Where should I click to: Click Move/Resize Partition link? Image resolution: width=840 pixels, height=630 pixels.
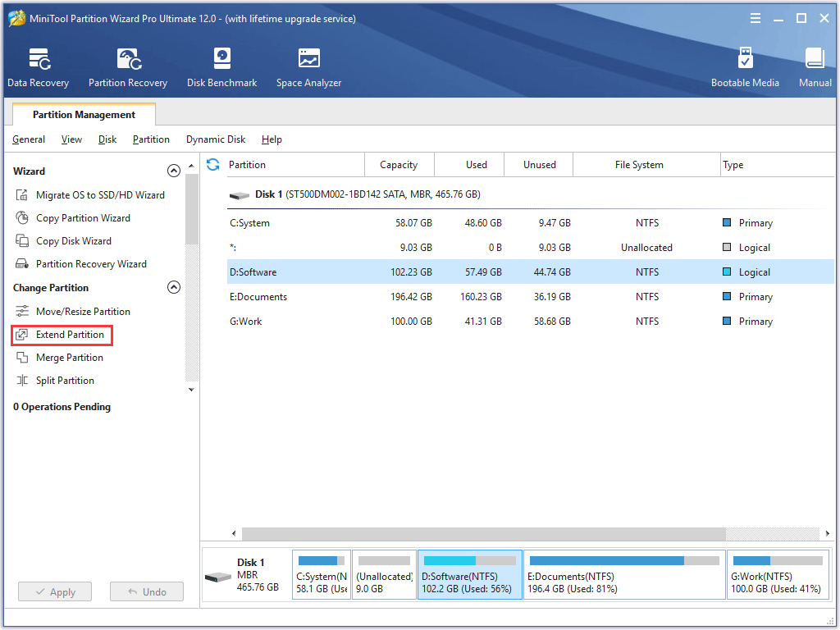click(83, 311)
